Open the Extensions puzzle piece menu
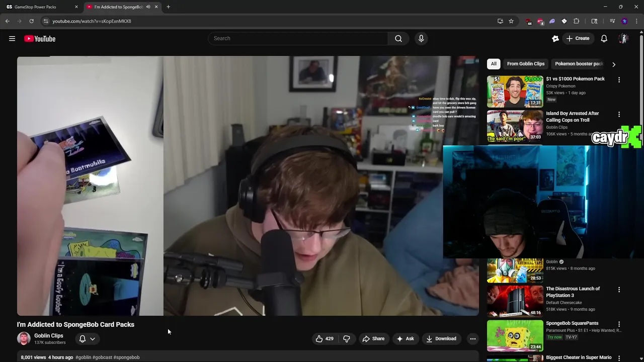This screenshot has width=644, height=362. click(x=577, y=21)
